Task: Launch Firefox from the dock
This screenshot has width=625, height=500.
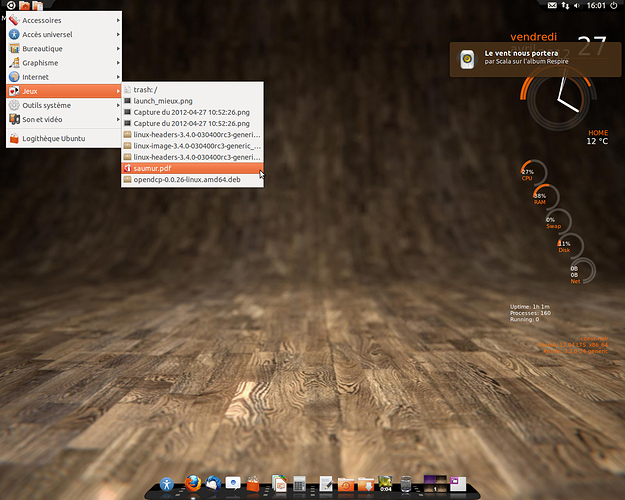Action: pos(193,483)
